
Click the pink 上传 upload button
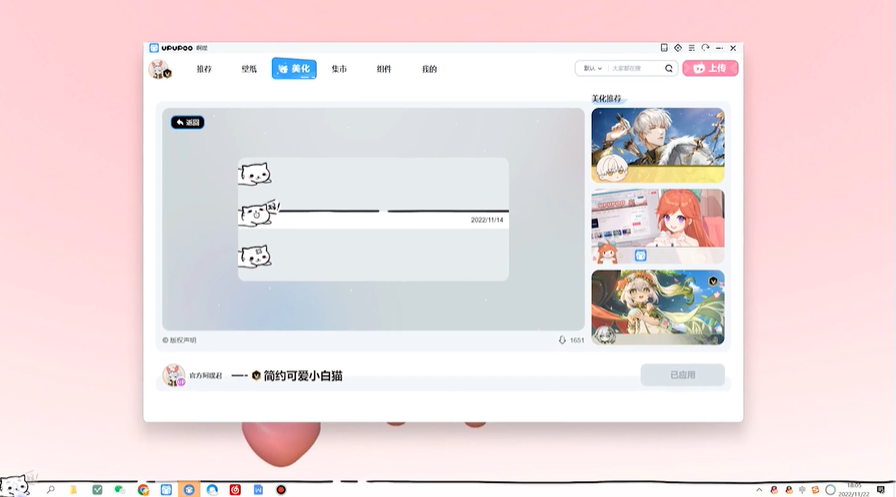pyautogui.click(x=710, y=68)
